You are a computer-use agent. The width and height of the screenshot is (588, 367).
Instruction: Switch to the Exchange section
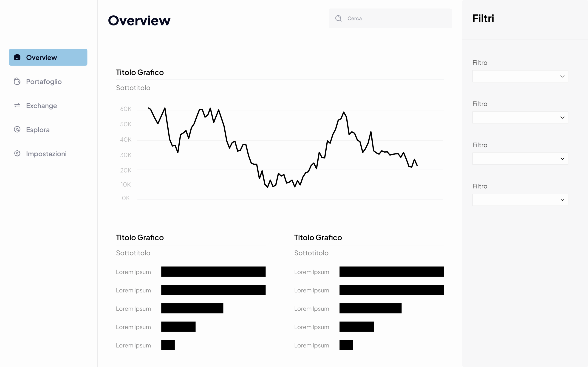(41, 106)
